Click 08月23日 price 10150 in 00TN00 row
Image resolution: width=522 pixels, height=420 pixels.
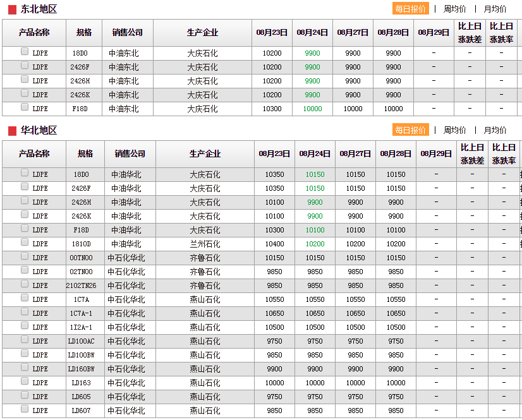[275, 258]
